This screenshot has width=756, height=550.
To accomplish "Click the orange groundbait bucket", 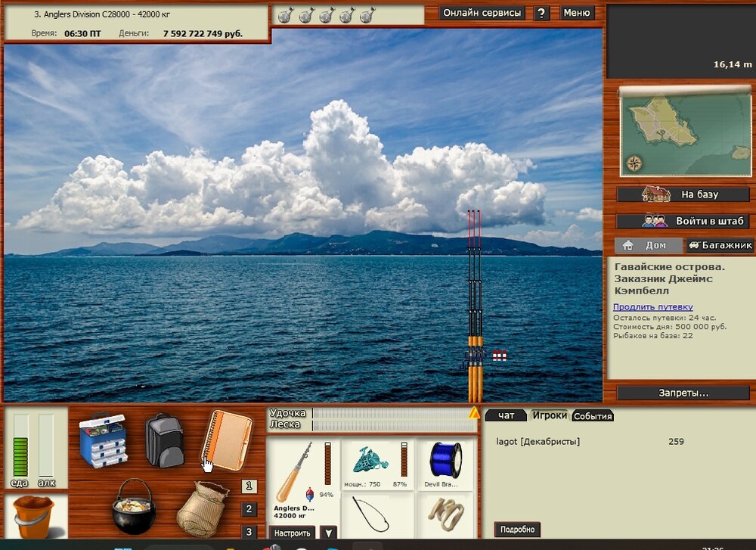I will (x=33, y=517).
